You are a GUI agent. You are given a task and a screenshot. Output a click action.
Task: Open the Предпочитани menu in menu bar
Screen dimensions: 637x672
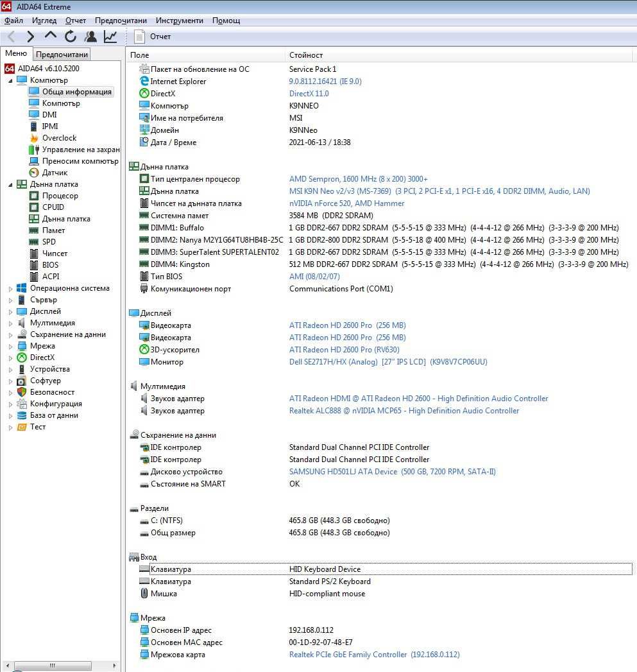point(121,21)
